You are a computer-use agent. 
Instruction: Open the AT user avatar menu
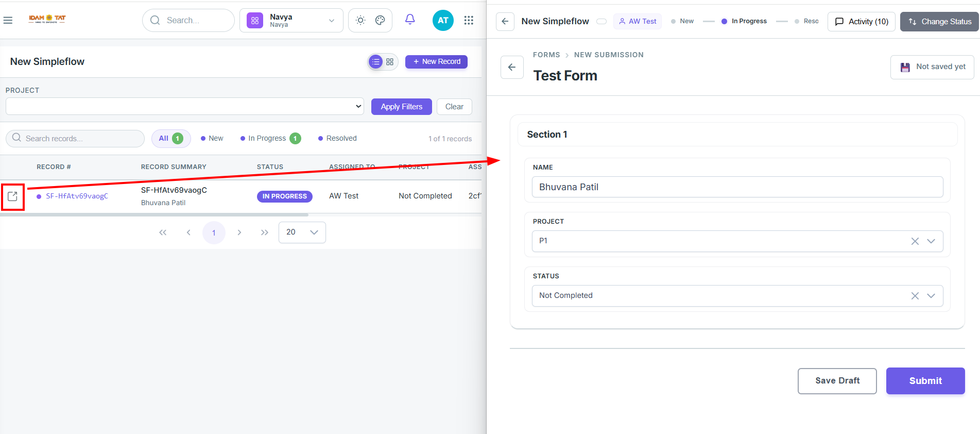[443, 20]
